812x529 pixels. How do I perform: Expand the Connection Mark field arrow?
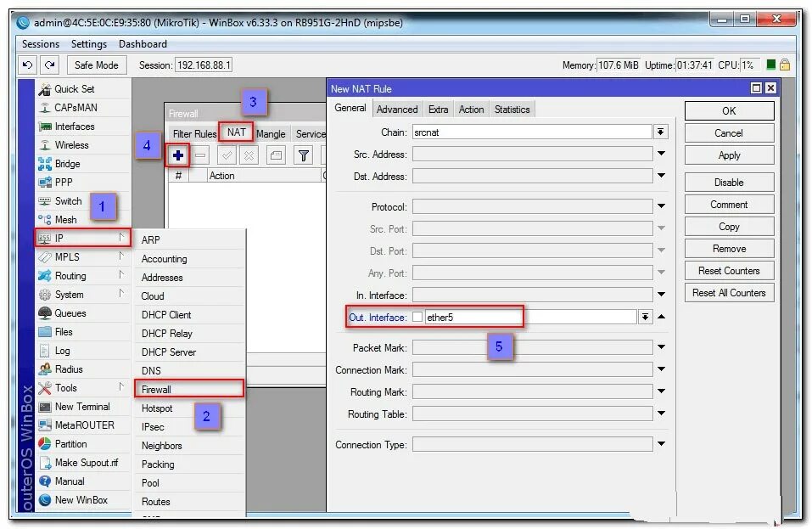[x=661, y=369]
